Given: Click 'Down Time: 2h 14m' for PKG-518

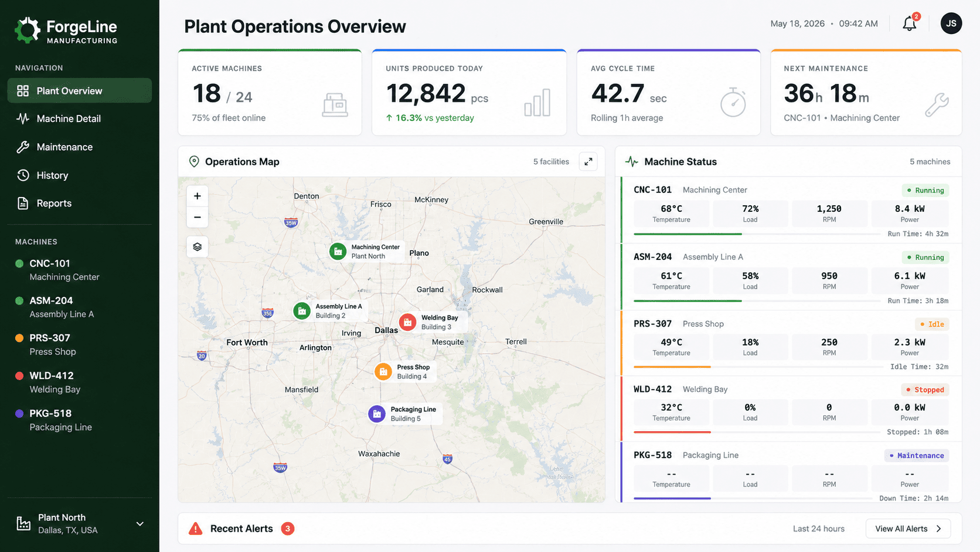Looking at the screenshot, I should 914,498.
